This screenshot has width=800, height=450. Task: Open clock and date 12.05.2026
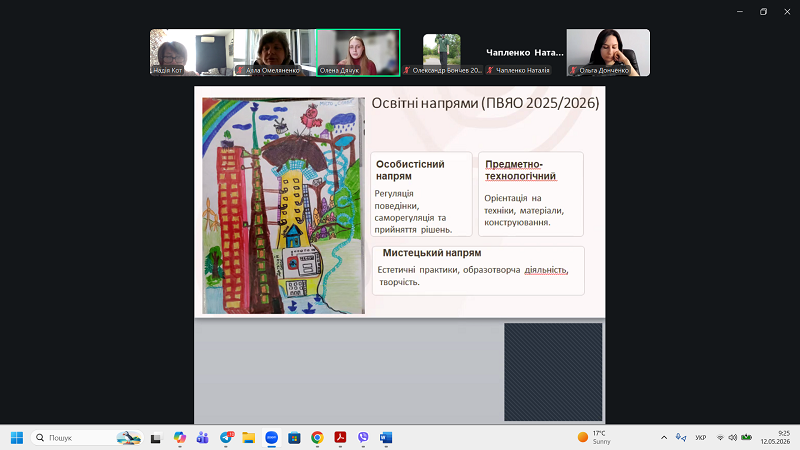775,438
